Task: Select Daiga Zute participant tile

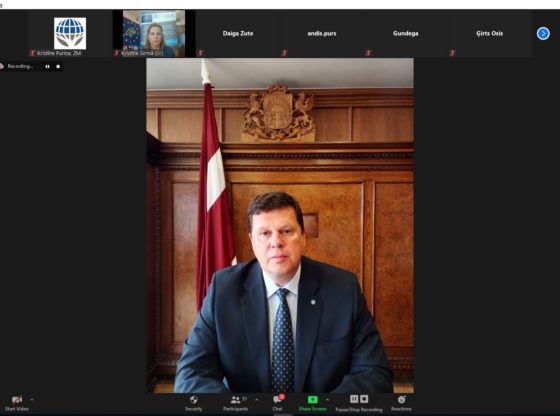Action: click(x=238, y=34)
